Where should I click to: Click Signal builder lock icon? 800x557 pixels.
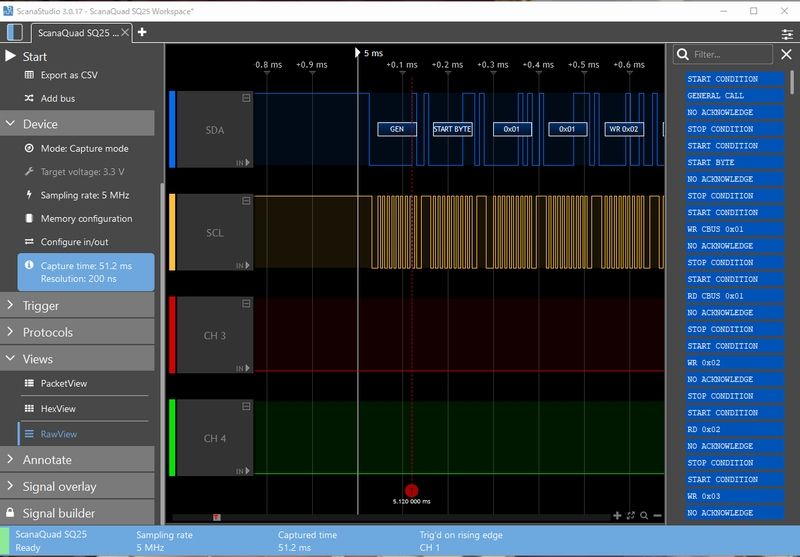coord(10,512)
